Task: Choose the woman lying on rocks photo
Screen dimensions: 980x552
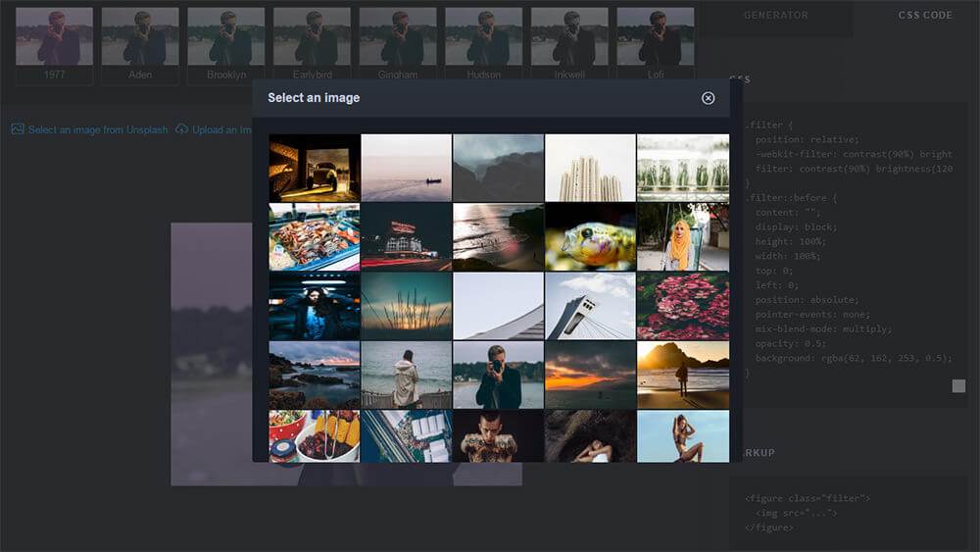Action: click(590, 436)
